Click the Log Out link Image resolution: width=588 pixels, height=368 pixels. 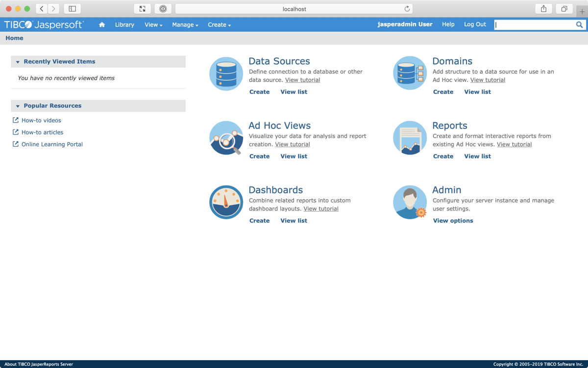pyautogui.click(x=475, y=24)
